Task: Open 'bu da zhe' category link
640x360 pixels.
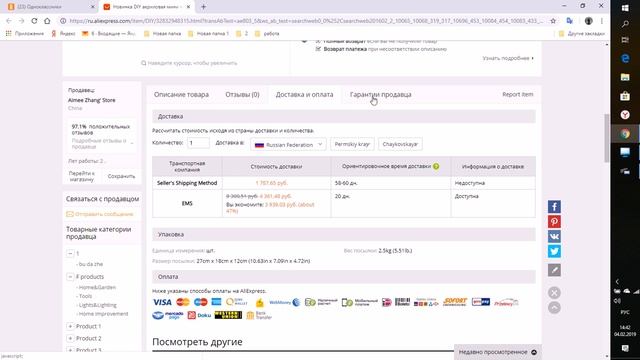Action: click(x=91, y=264)
